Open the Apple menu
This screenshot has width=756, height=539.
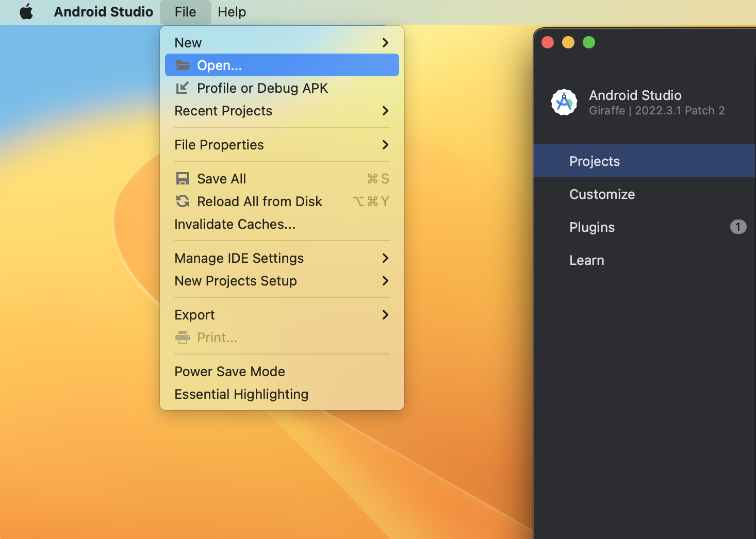26,12
